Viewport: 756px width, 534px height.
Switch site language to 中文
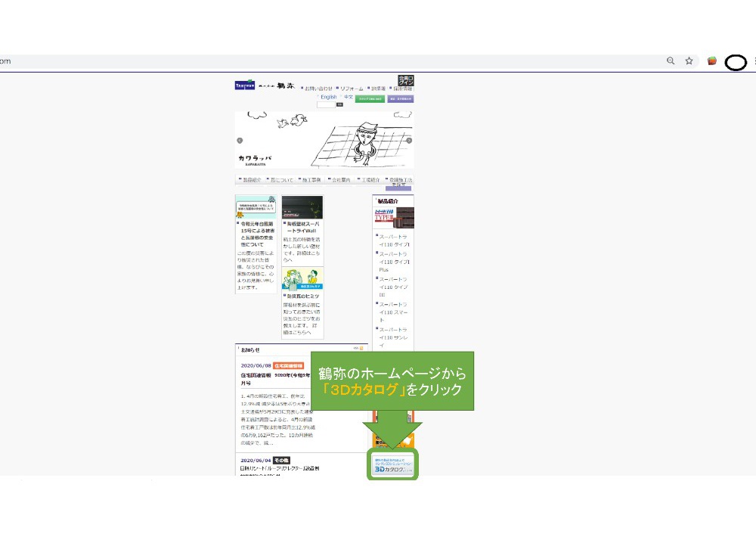click(348, 97)
